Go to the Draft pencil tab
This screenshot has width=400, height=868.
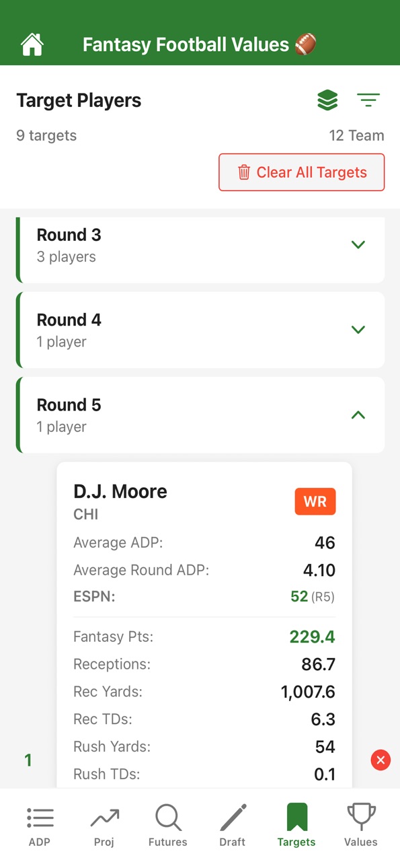click(x=233, y=825)
